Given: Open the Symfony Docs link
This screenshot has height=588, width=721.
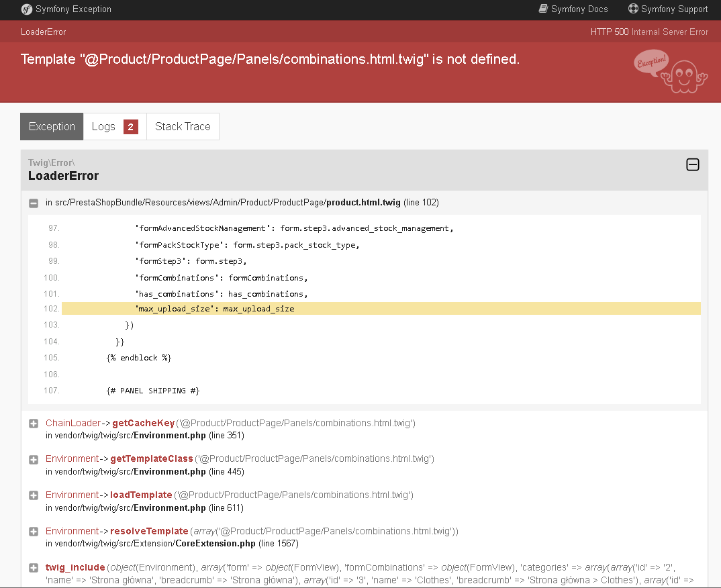Looking at the screenshot, I should click(573, 9).
